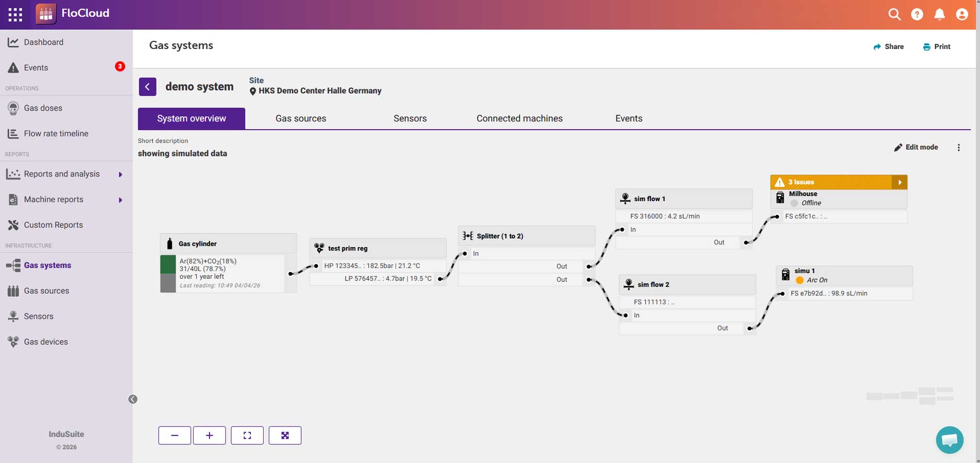This screenshot has height=463, width=980.
Task: Click the Share button
Action: click(x=888, y=47)
